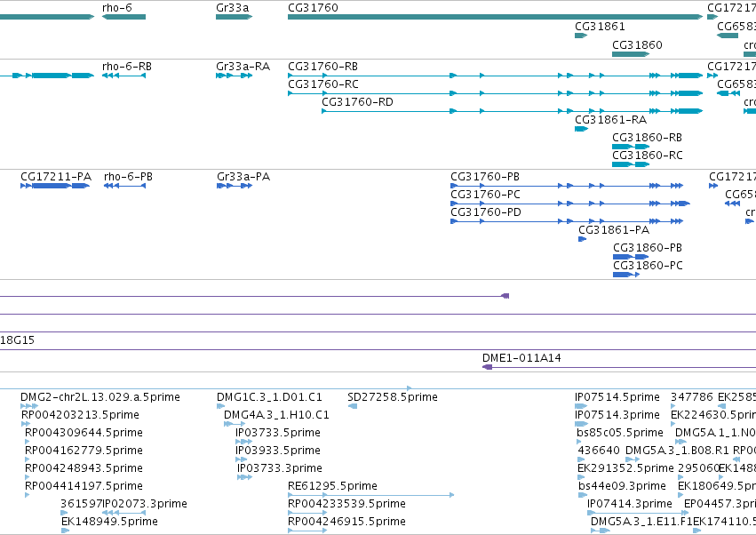Select EST DMG1C.3_1.D01.C1
The width and height of the screenshot is (756, 535).
tap(221, 407)
